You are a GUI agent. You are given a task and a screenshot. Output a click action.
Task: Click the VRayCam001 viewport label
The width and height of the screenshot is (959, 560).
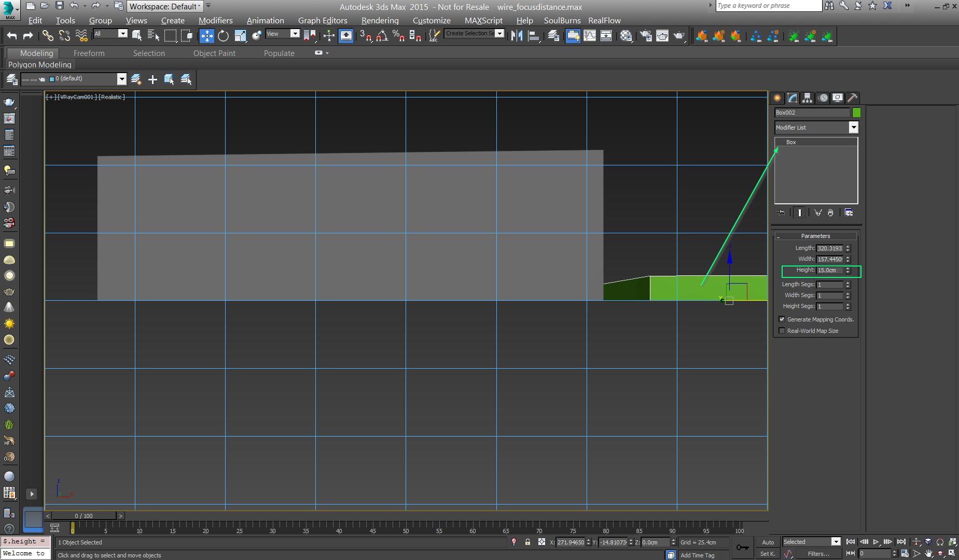(x=77, y=97)
